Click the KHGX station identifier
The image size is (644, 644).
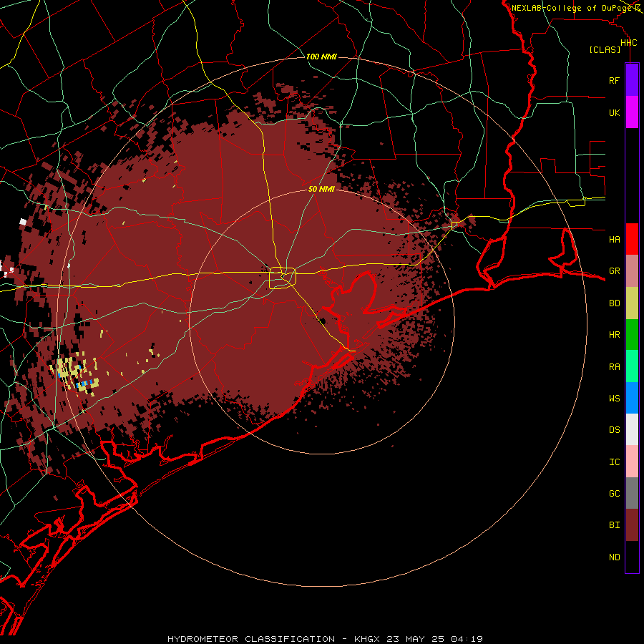369,639
